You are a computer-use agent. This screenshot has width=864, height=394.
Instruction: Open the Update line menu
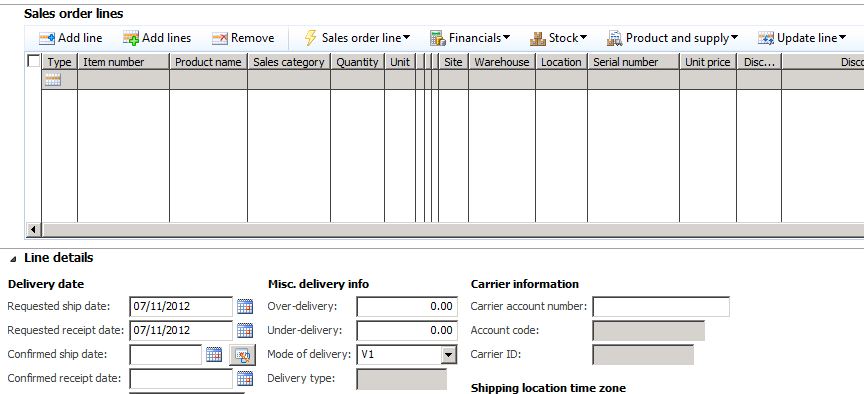tap(802, 38)
